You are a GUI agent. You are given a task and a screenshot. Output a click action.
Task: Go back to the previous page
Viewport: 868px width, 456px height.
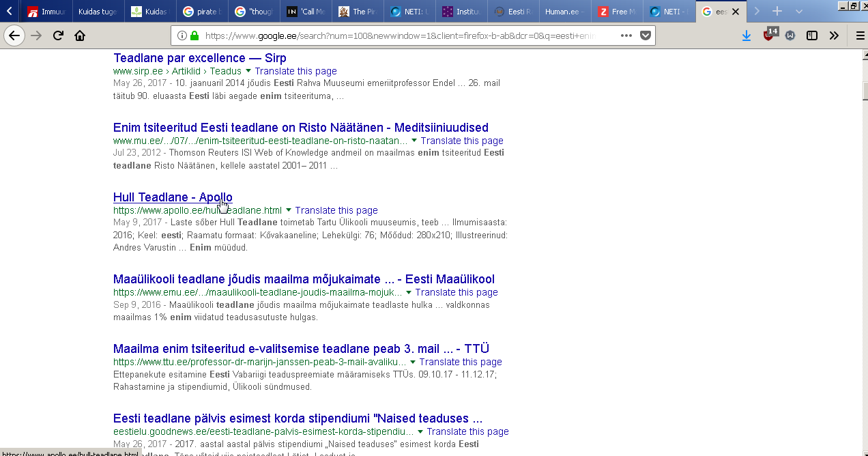pyautogui.click(x=14, y=35)
